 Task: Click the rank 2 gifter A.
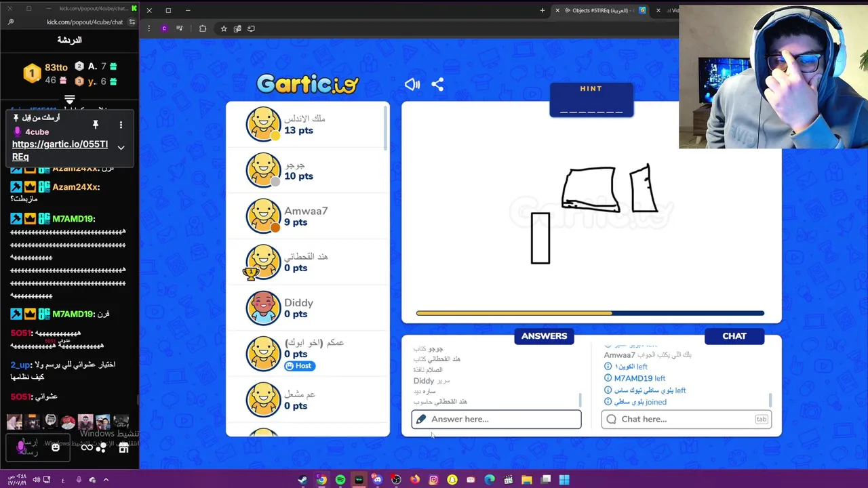click(x=96, y=66)
